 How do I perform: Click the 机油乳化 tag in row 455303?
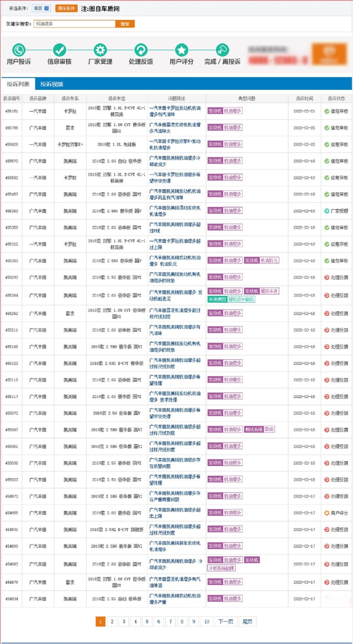pyautogui.click(x=269, y=260)
